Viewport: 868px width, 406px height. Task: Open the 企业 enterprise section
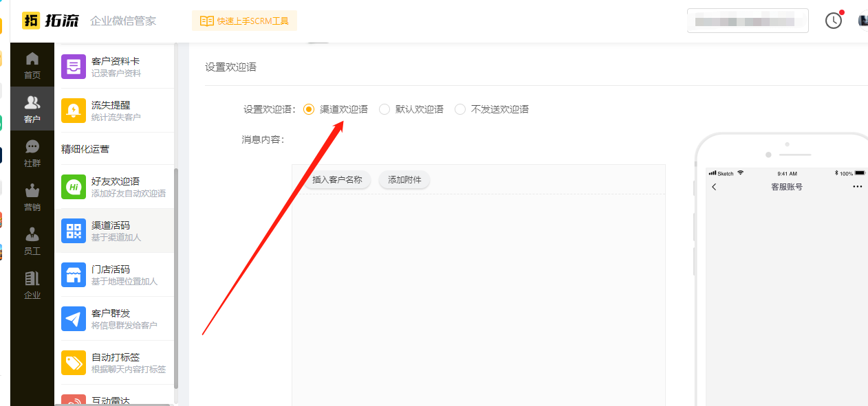pos(32,285)
